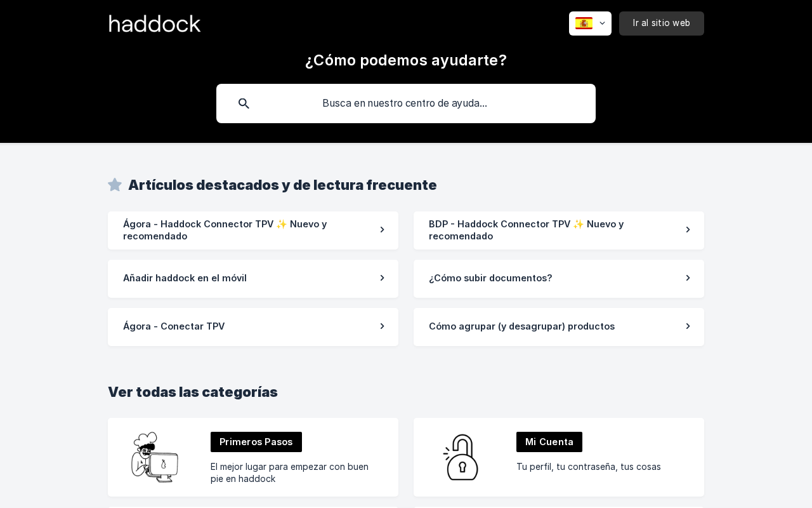
Task: Click the Spanish flag icon
Action: pos(584,23)
